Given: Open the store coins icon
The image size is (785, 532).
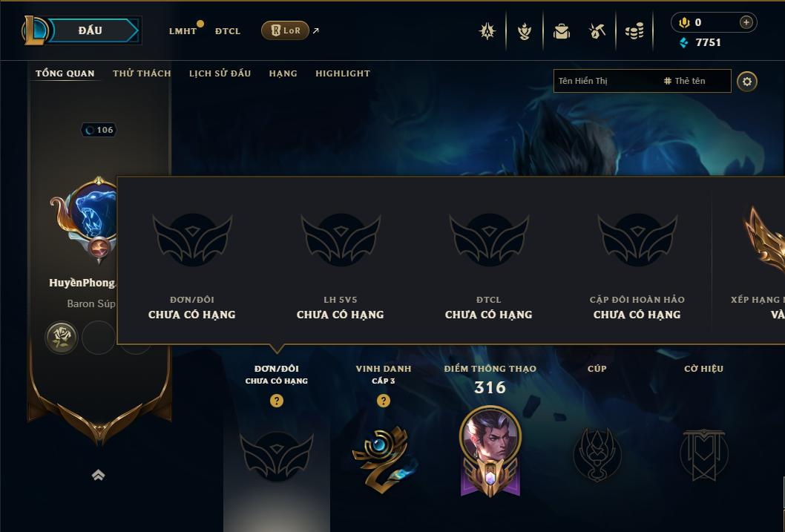Looking at the screenshot, I should pyautogui.click(x=634, y=31).
